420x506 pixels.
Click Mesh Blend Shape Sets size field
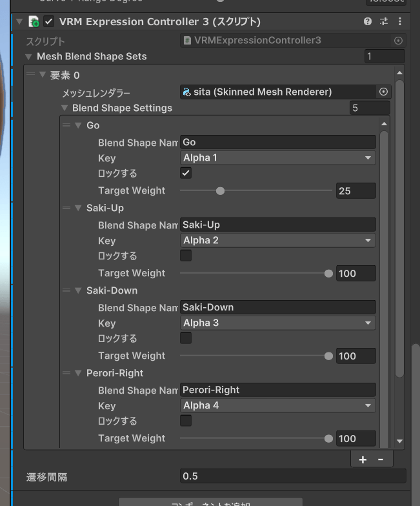[385, 57]
